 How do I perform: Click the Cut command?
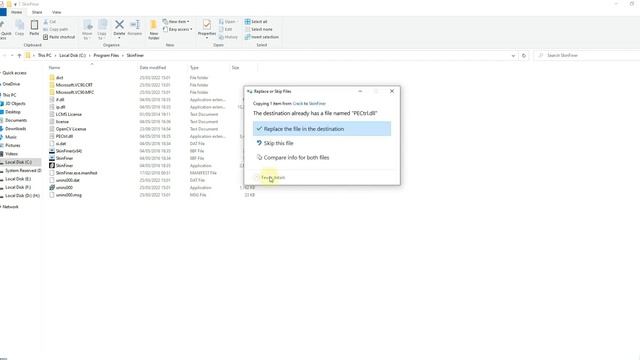pos(50,22)
